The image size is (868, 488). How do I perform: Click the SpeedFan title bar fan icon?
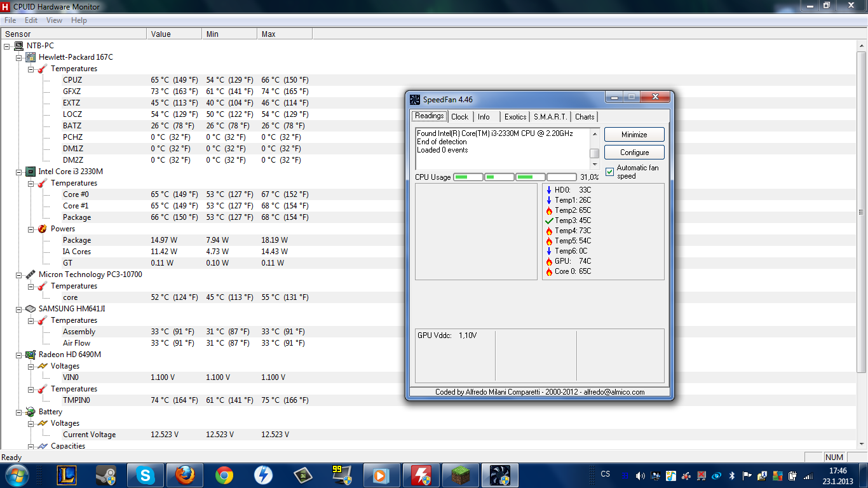point(415,100)
